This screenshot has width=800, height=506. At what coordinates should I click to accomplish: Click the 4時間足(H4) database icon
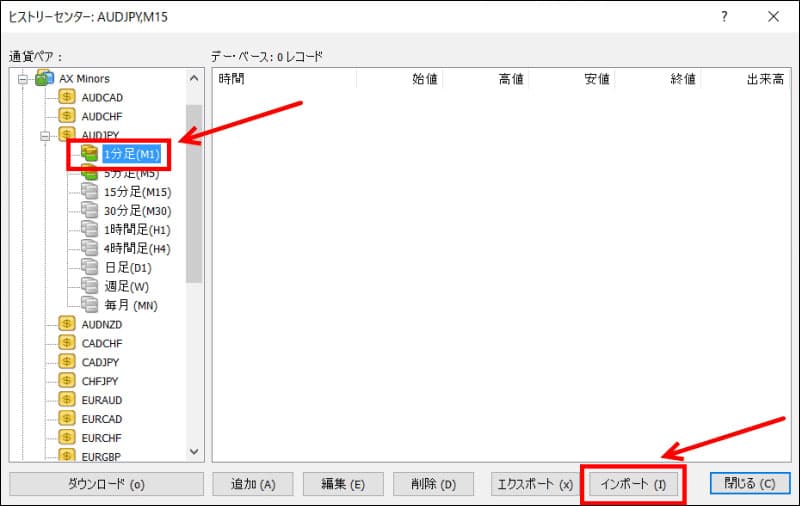[x=89, y=248]
